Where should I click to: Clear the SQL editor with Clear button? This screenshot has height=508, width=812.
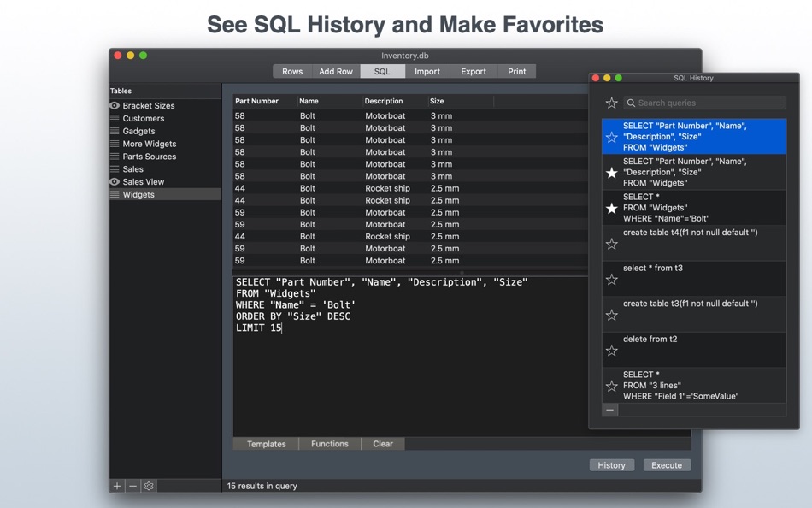tap(383, 444)
